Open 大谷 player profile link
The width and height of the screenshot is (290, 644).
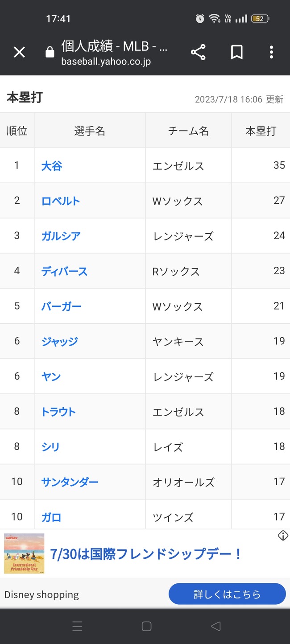pyautogui.click(x=52, y=166)
